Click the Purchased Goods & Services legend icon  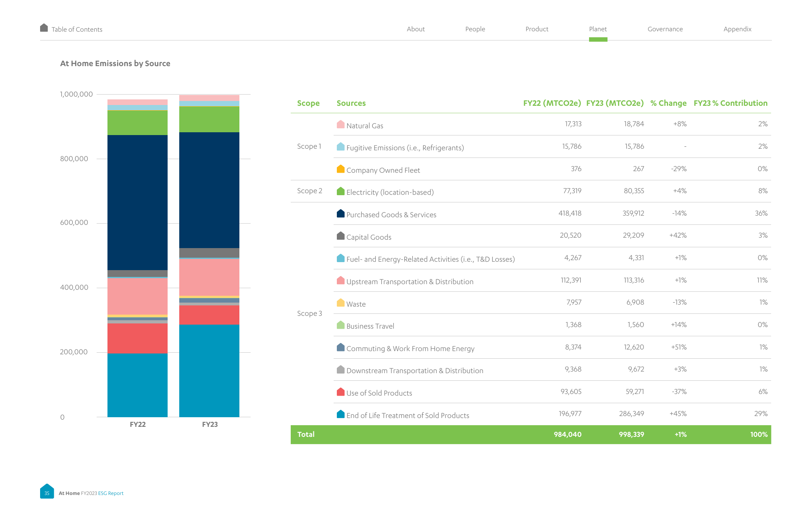[341, 213]
